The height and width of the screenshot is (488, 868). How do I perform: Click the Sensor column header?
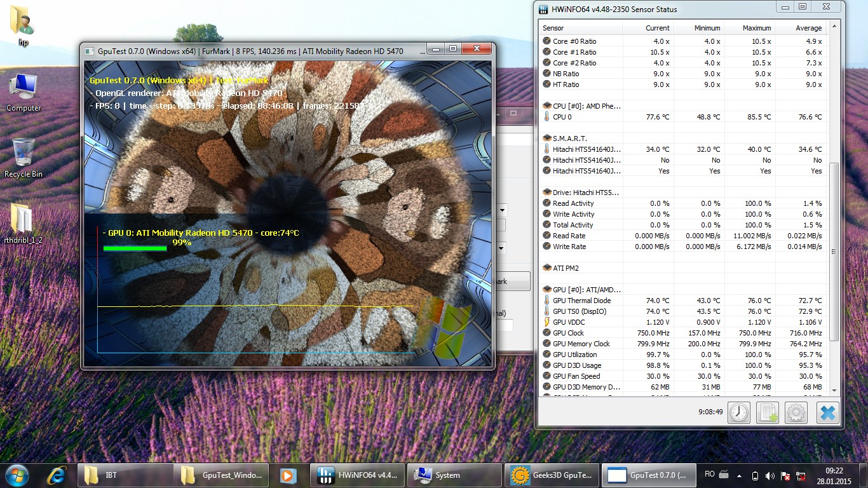point(581,28)
